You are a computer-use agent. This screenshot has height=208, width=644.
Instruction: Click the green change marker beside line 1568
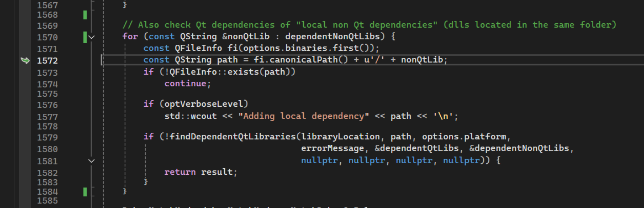tap(85, 15)
